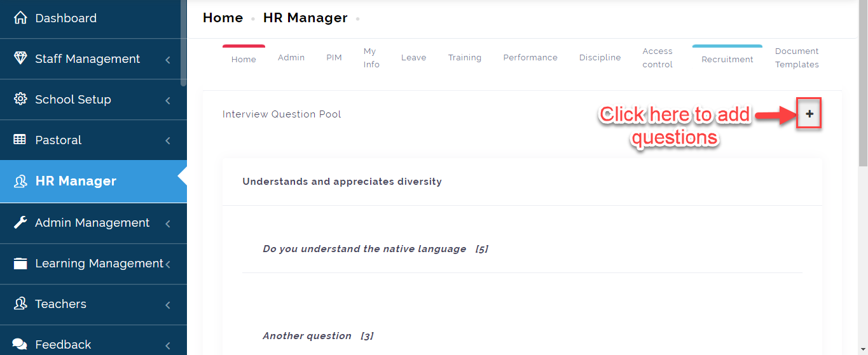Expand the Teachers submenu chevron
Screen dimensions: 868x355
pos(168,305)
